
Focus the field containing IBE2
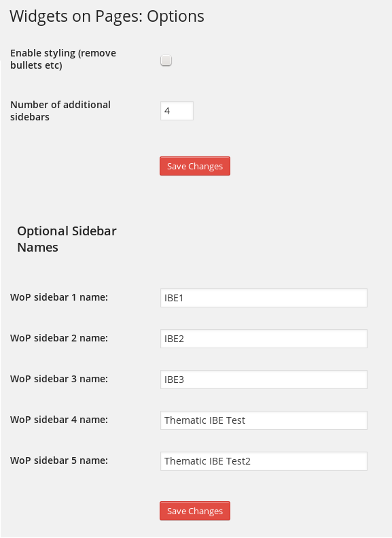click(x=264, y=339)
